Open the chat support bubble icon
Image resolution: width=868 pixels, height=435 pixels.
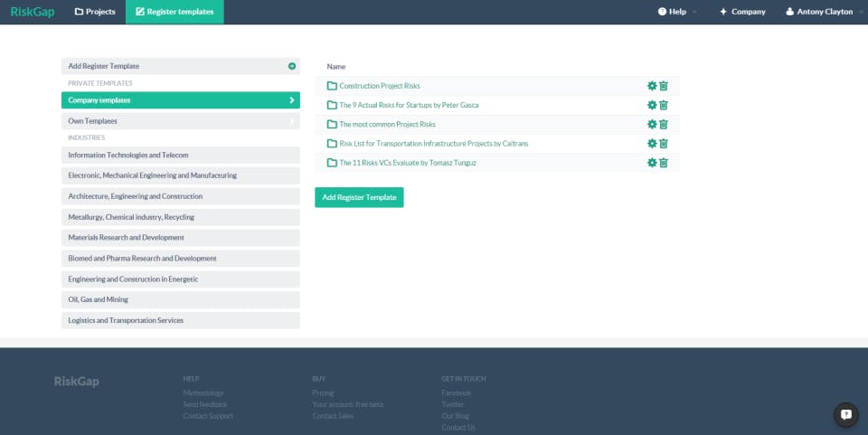tap(846, 414)
